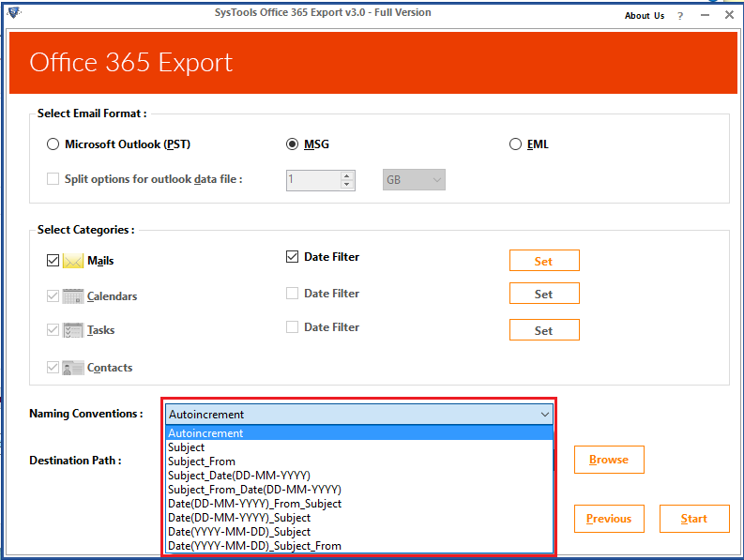
Task: Minimize the Office 365 Export window
Action: pyautogui.click(x=706, y=16)
